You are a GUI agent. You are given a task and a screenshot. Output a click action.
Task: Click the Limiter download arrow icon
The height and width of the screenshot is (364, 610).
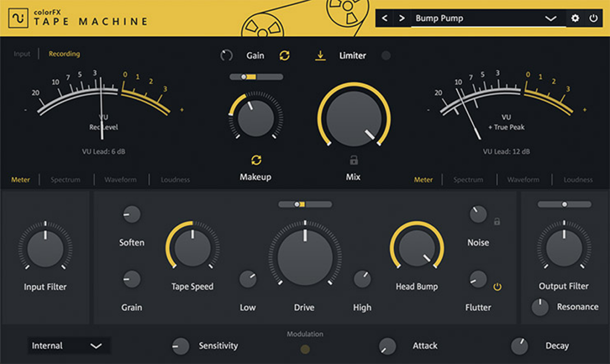tap(320, 55)
